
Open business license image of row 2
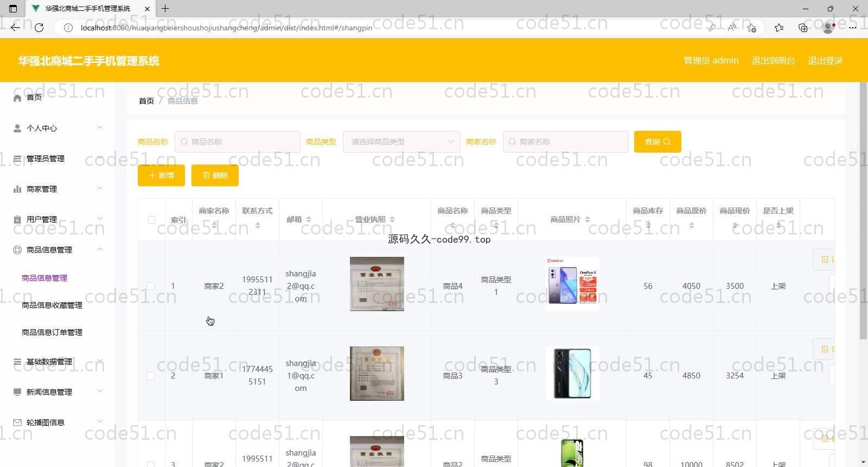[377, 374]
